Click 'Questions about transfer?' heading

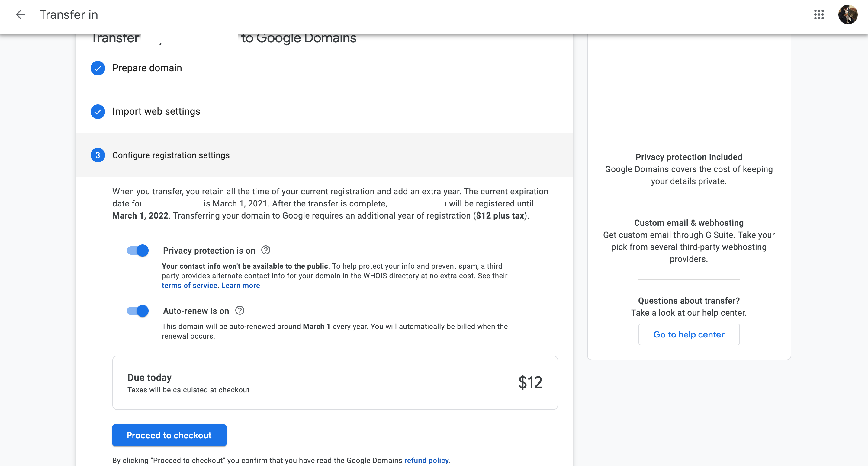pyautogui.click(x=689, y=301)
